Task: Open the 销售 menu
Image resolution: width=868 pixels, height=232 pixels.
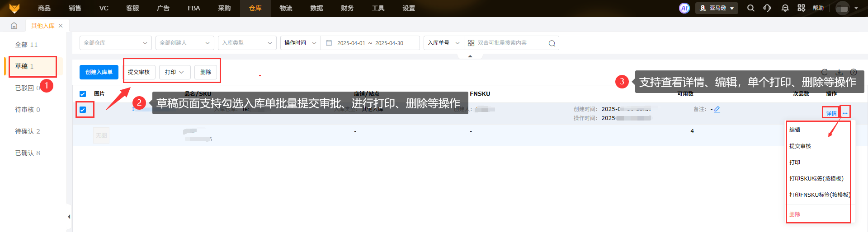Action: (75, 8)
